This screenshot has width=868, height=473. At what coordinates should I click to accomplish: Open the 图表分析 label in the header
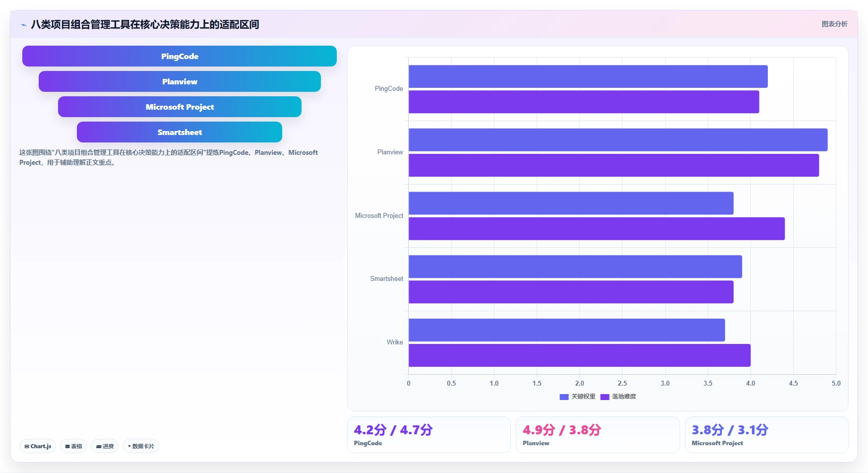click(834, 24)
